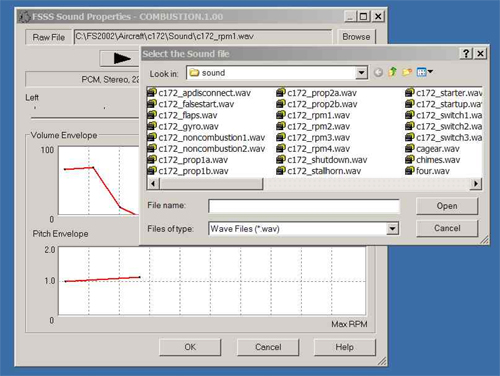The width and height of the screenshot is (500, 376).
Task: Expand the Look in dropdown
Action: click(361, 73)
